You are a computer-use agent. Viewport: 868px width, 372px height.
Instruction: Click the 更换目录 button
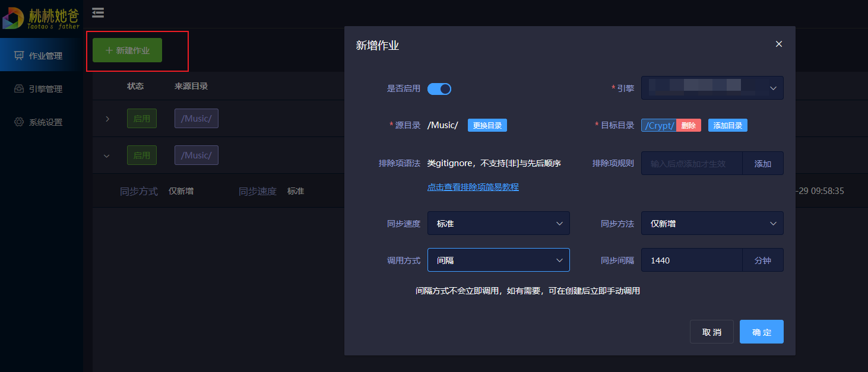click(x=487, y=125)
